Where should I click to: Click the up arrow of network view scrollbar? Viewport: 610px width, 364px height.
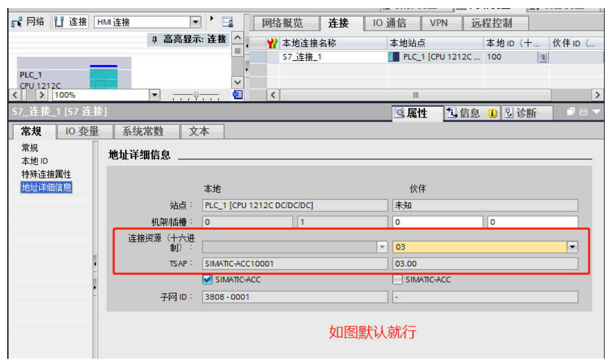(237, 38)
